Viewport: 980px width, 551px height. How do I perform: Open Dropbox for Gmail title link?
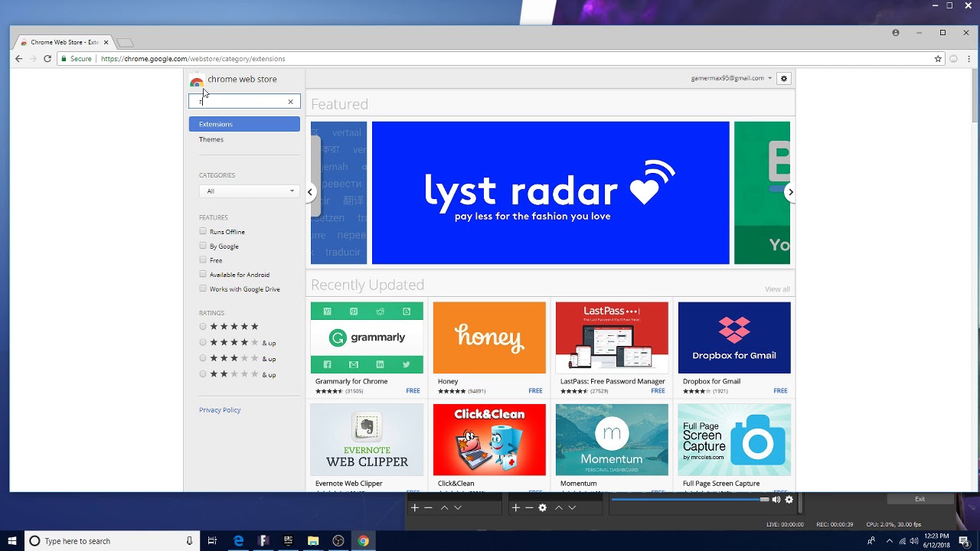(x=711, y=381)
